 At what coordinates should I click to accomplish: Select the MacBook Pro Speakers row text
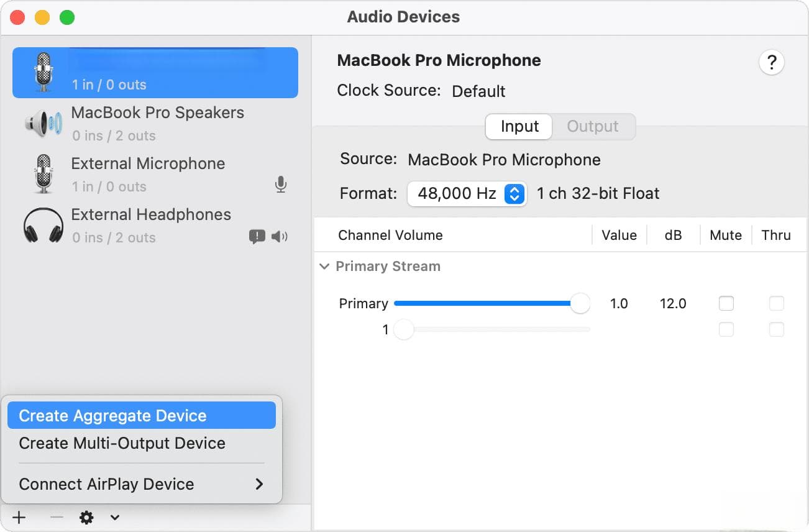pyautogui.click(x=158, y=112)
